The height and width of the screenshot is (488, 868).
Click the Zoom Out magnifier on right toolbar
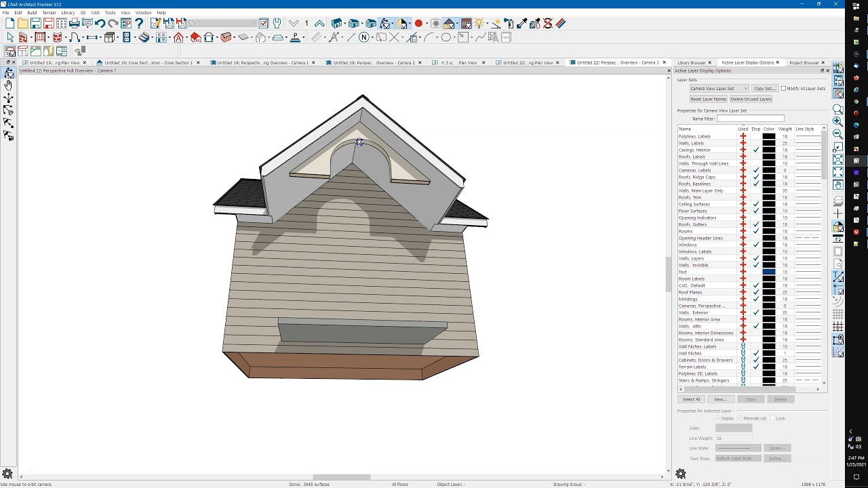pyautogui.click(x=838, y=134)
